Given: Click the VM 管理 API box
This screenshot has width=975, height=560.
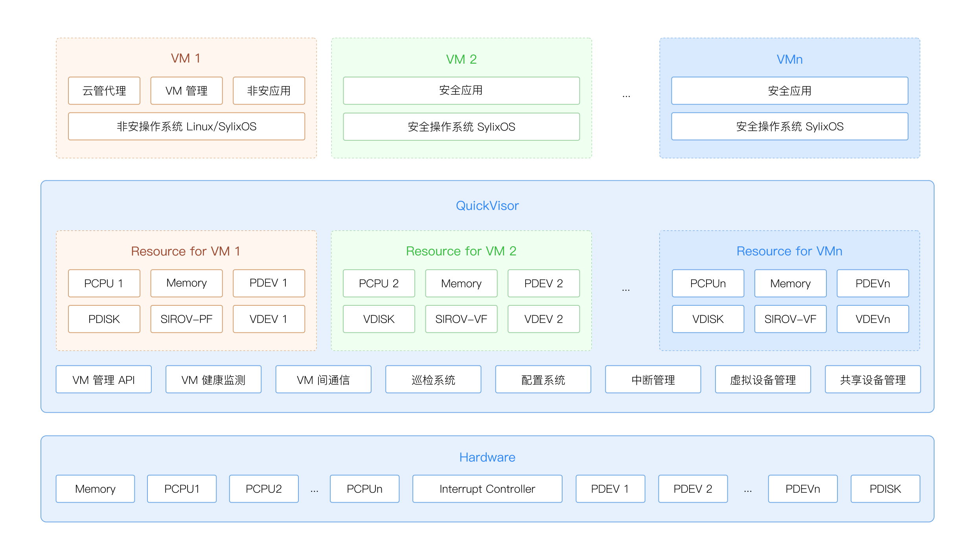Looking at the screenshot, I should (104, 380).
